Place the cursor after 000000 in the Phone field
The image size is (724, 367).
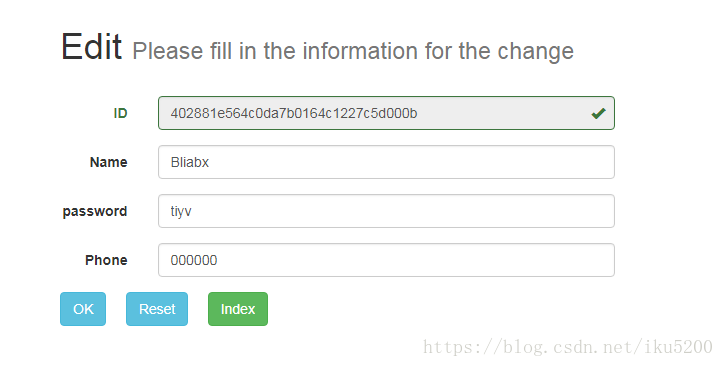(x=219, y=260)
